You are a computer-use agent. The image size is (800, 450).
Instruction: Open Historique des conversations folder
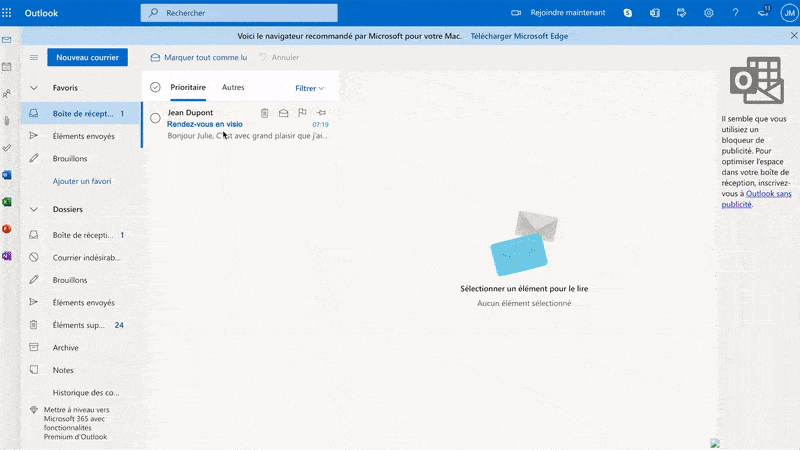[x=81, y=392]
